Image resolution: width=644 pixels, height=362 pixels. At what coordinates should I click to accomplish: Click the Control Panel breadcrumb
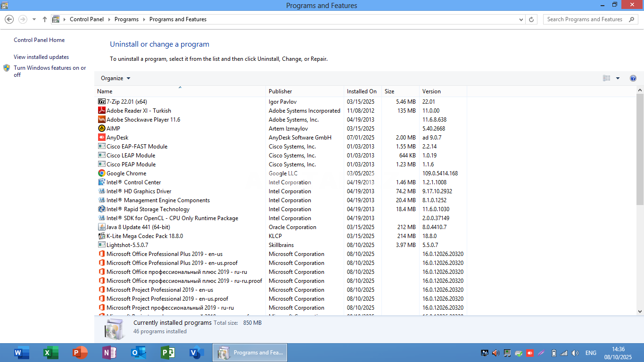[87, 19]
